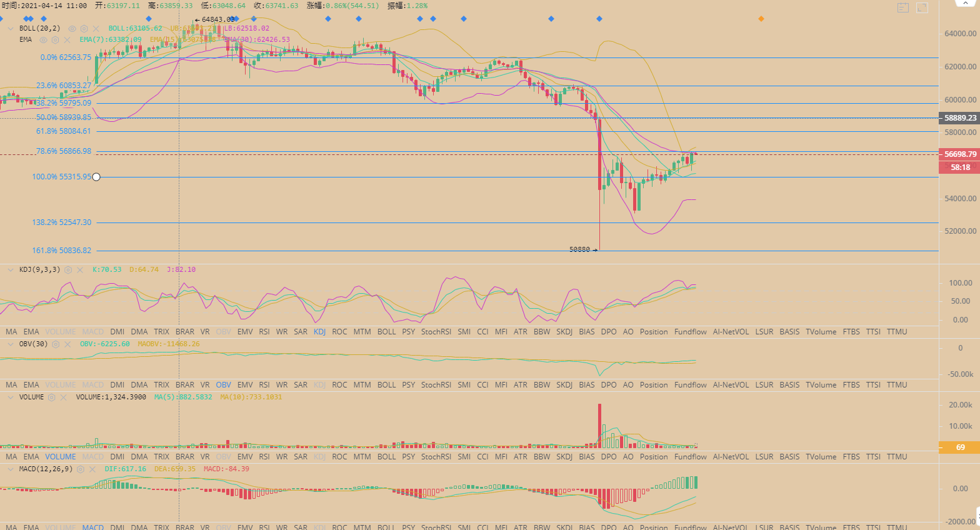Image resolution: width=980 pixels, height=530 pixels.
Task: Click the K:70.53 value in KDJ legend
Action: pos(107,270)
